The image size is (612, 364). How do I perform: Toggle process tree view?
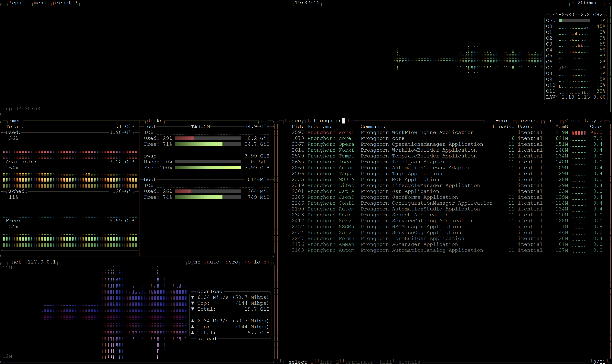(552, 121)
